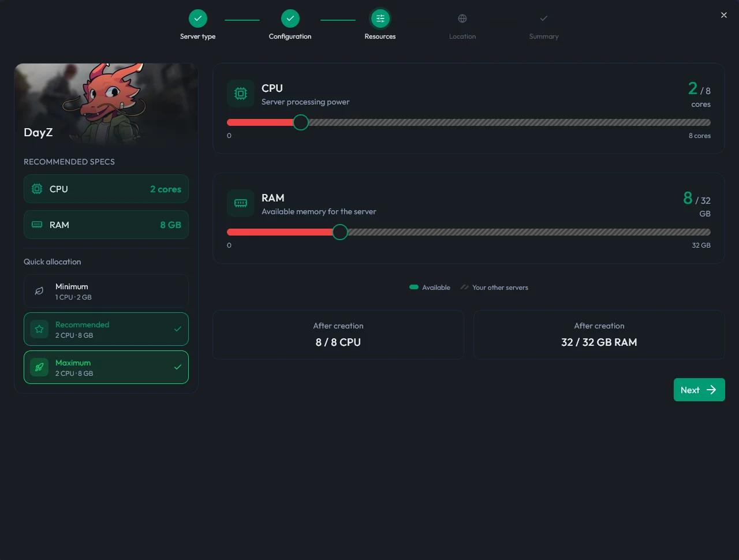Click the Configuration step checkmark icon
Screen dimensions: 739x560
[290, 18]
